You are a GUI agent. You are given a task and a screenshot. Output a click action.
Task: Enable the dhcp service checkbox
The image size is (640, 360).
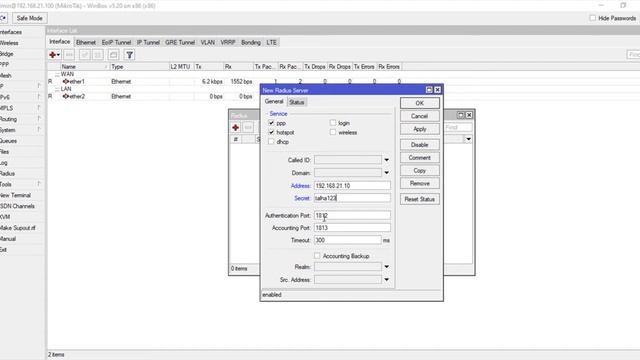click(x=271, y=142)
